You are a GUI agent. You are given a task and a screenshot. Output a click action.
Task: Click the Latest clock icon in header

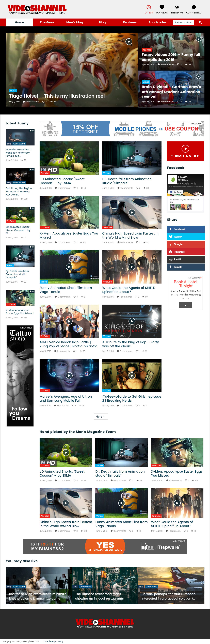click(149, 7)
